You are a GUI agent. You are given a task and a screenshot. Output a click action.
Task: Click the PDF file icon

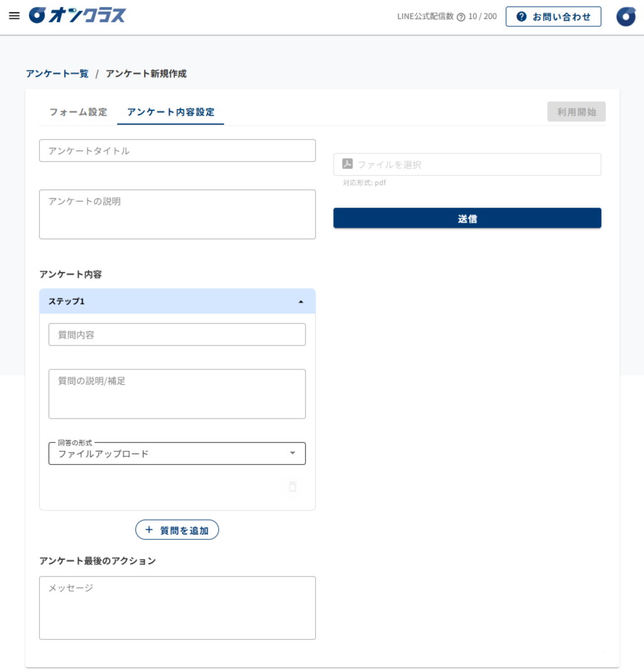coord(348,164)
